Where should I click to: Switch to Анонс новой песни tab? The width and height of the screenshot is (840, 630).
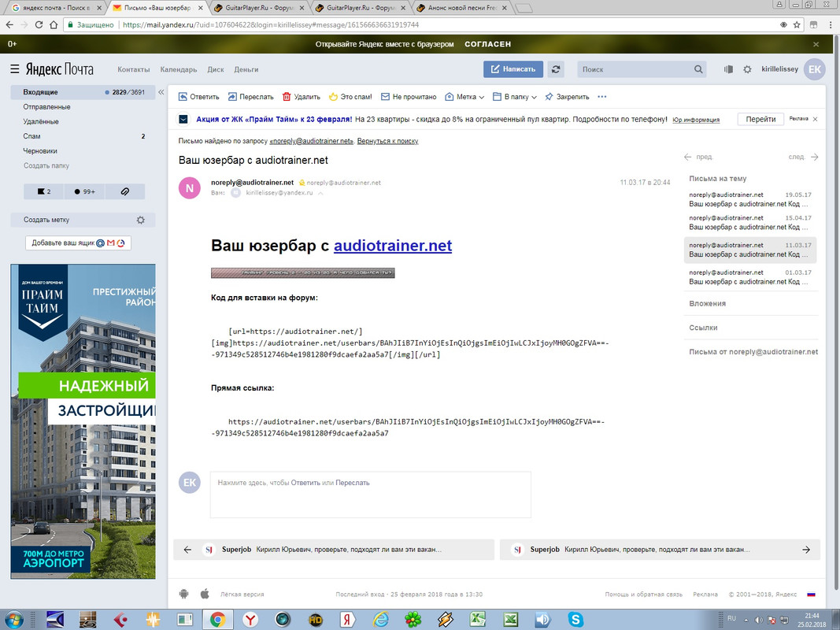pyautogui.click(x=462, y=8)
